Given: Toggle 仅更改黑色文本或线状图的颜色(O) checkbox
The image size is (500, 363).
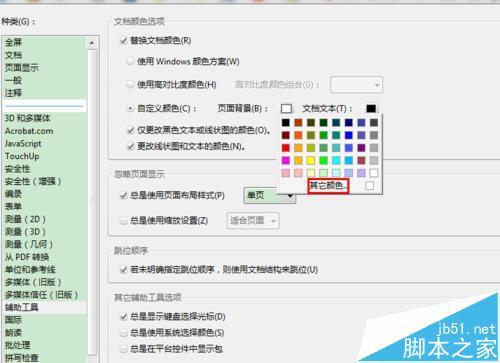Looking at the screenshot, I should point(131,130).
